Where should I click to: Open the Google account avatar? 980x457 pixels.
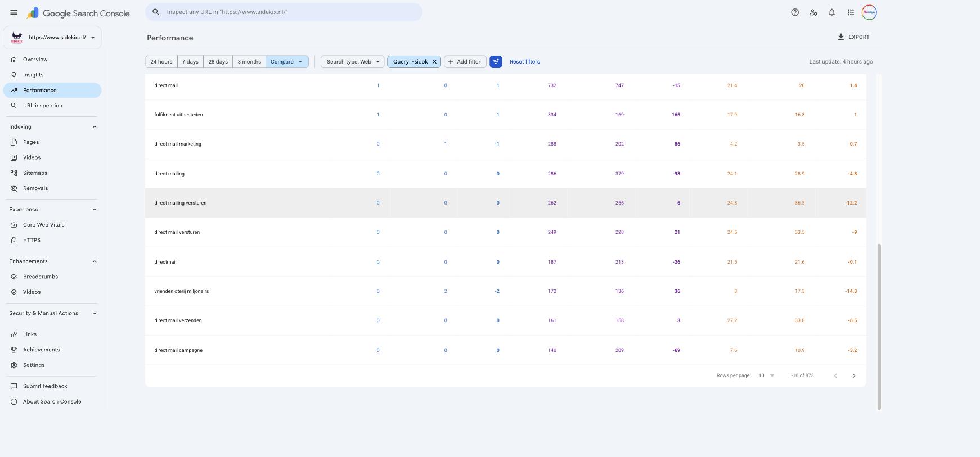869,12
